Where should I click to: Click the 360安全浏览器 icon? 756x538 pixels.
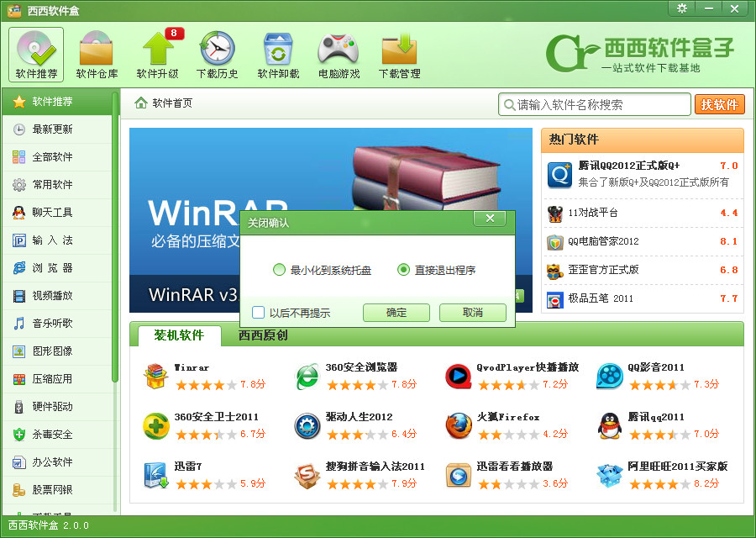tap(307, 377)
